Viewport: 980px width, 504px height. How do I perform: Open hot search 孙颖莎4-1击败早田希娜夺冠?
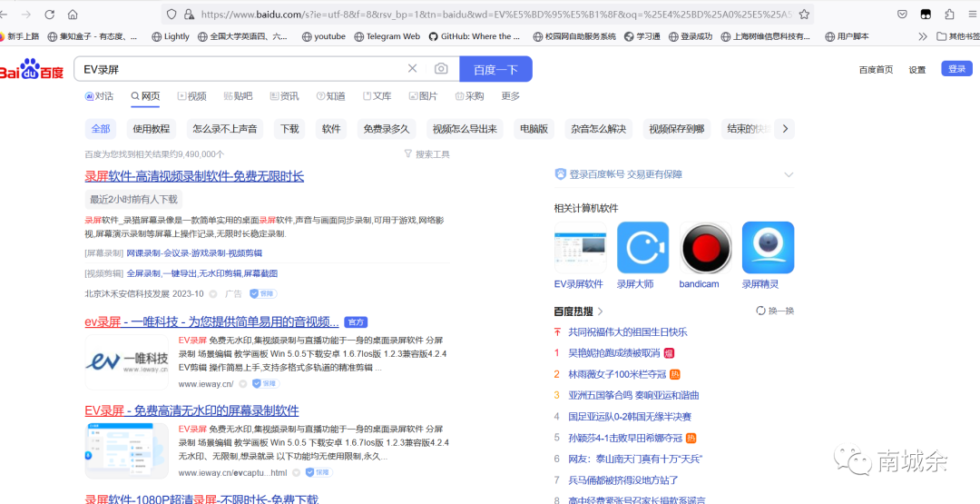point(625,438)
